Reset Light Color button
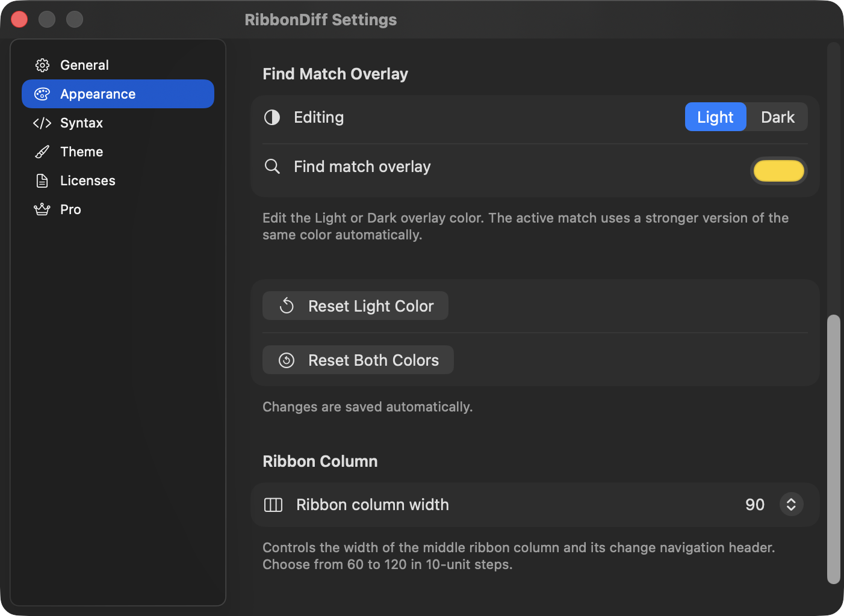The image size is (844, 616). 355,306
